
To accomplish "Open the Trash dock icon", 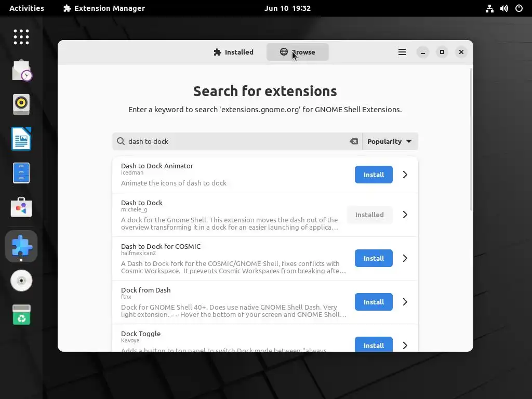I will pos(21,314).
